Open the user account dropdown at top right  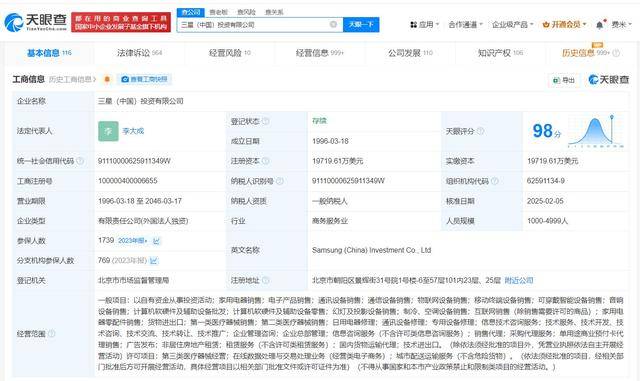click(x=621, y=25)
